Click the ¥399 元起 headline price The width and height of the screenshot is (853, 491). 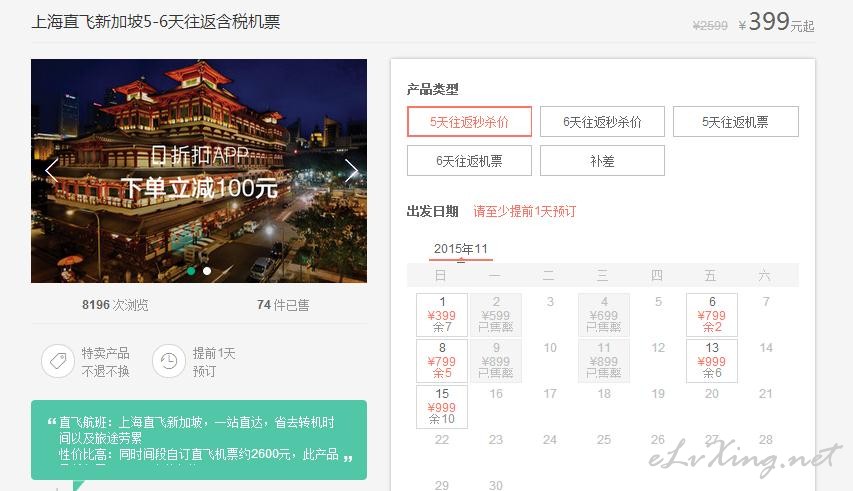click(776, 23)
